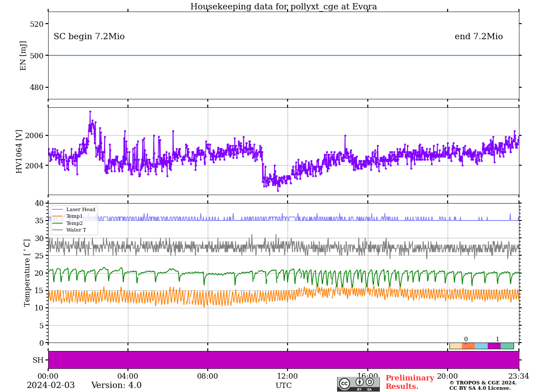Click the 08:00 time axis label
The image size is (535, 392).
[208, 376]
